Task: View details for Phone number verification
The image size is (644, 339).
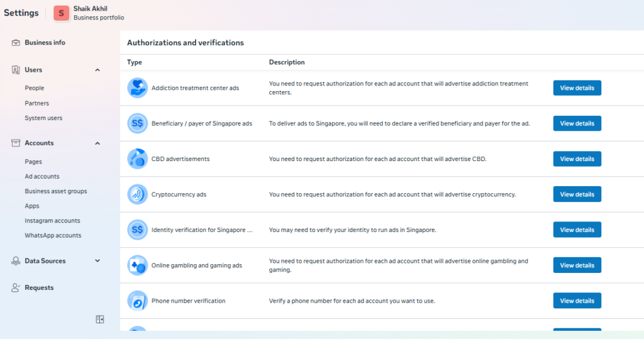Action: 577,301
